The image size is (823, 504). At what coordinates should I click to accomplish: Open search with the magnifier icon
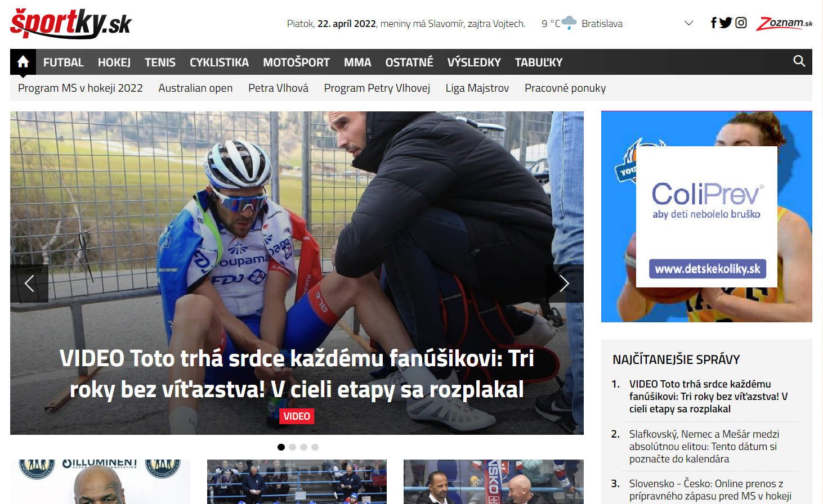(799, 61)
